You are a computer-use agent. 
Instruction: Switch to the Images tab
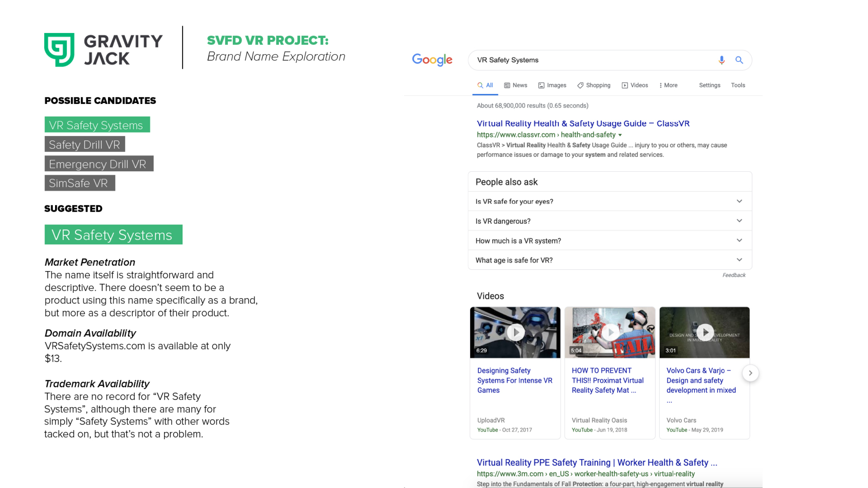click(x=552, y=85)
